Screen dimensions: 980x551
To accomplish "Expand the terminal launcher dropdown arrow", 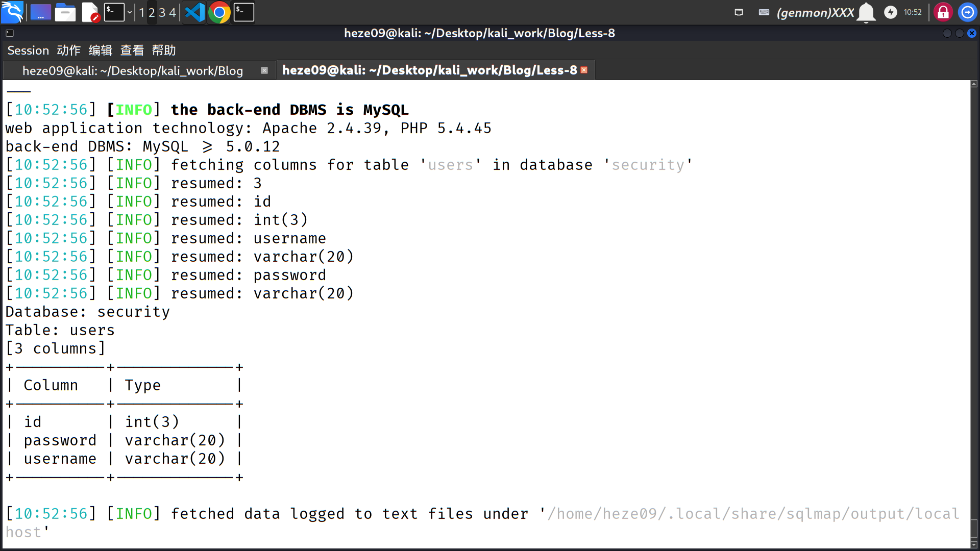I will pos(130,12).
